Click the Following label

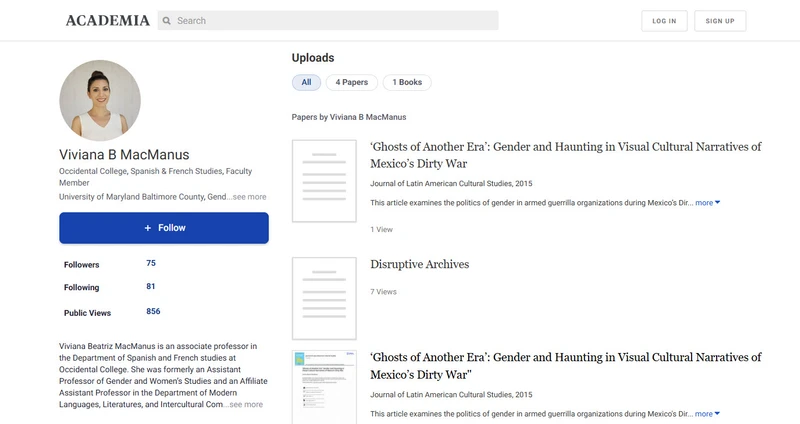pyautogui.click(x=82, y=288)
